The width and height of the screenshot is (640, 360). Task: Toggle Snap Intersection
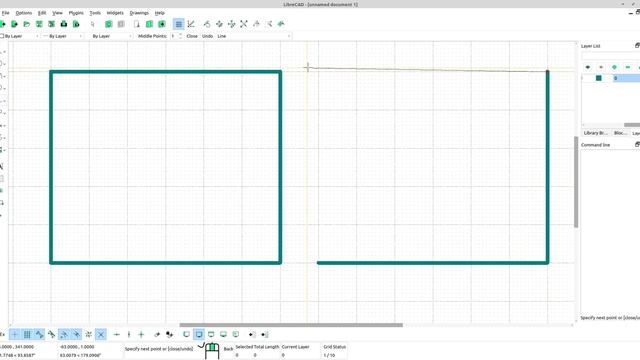pyautogui.click(x=101, y=335)
